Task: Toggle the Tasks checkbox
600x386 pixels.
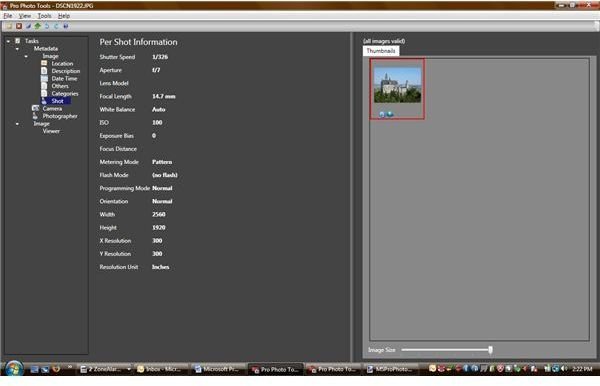Action: click(x=18, y=41)
